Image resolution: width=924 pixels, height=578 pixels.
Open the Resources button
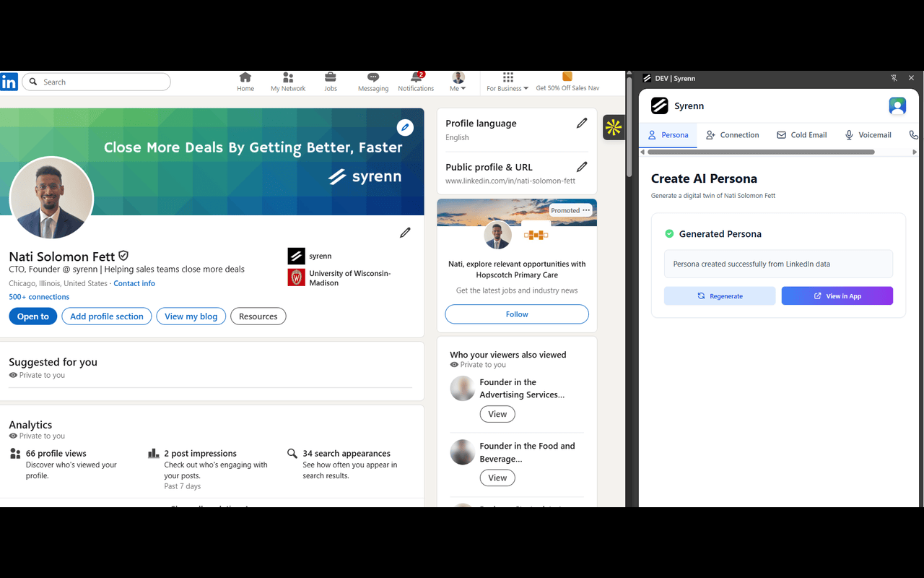pos(258,316)
